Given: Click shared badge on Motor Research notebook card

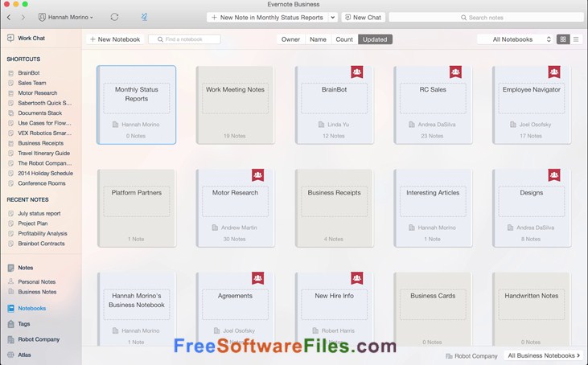Looking at the screenshot, I should [x=257, y=174].
